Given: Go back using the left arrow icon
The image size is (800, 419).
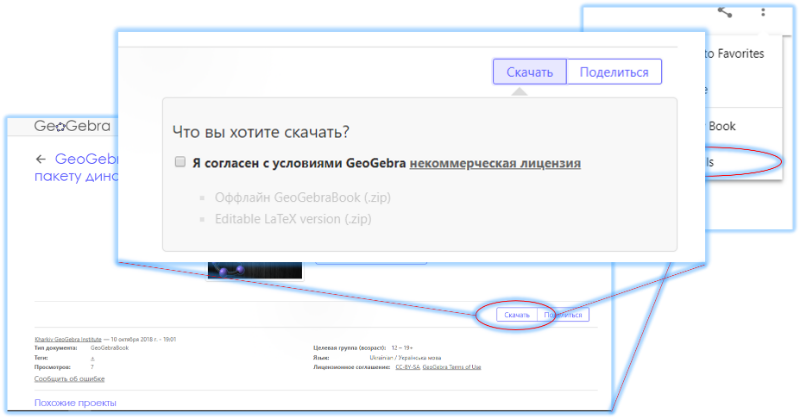Looking at the screenshot, I should 41,159.
